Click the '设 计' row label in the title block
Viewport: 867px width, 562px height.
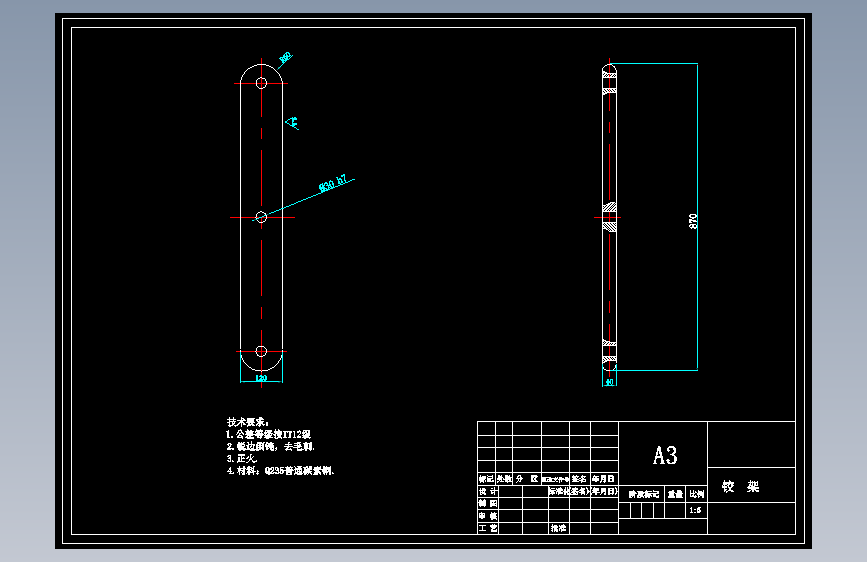(x=488, y=491)
